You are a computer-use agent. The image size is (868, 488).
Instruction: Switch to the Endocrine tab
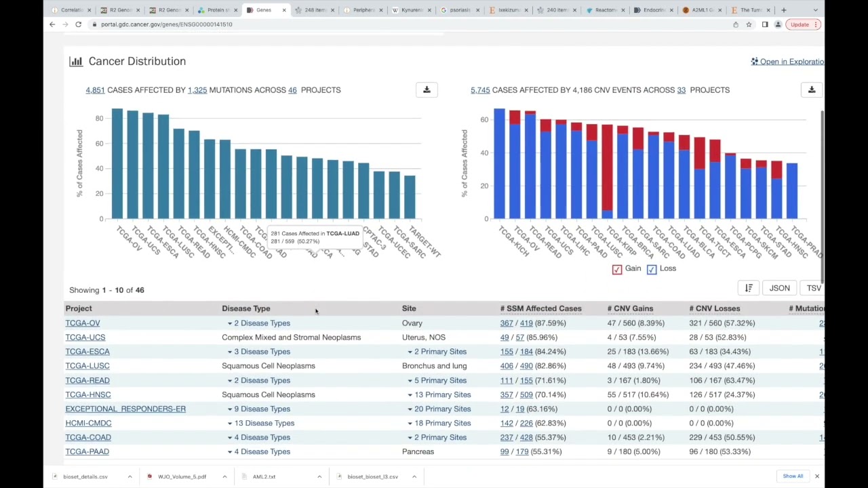click(653, 10)
